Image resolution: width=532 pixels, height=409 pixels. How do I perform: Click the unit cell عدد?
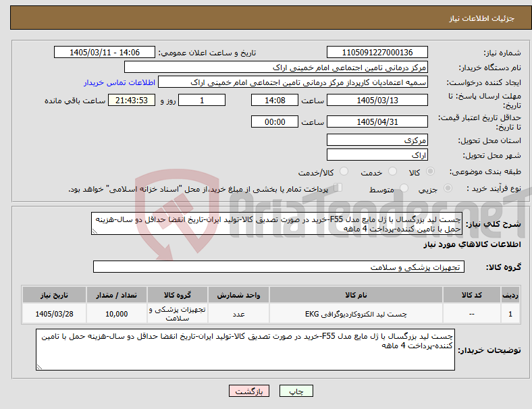238,314
